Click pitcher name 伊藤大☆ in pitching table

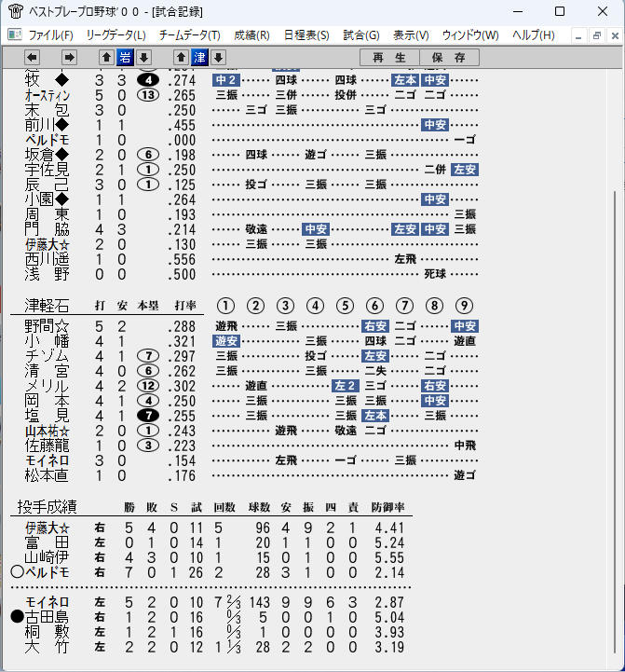[x=48, y=528]
